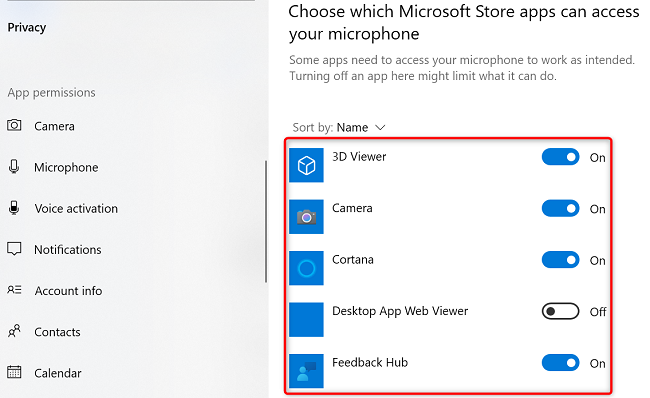650x398 pixels.
Task: Click the Camera app tile icon
Action: click(306, 217)
